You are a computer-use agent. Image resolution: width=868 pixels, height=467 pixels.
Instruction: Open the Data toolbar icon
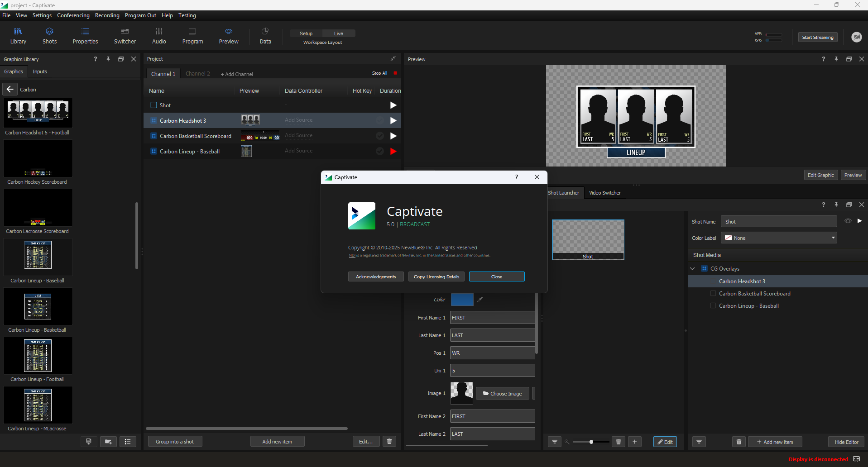[265, 36]
